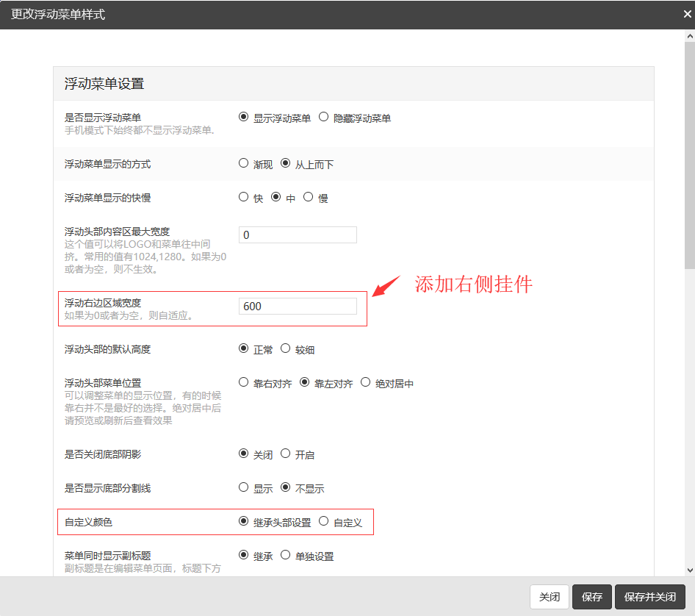The image size is (695, 616).
Task: Click the vertical scrollbar thumb
Action: click(690, 156)
